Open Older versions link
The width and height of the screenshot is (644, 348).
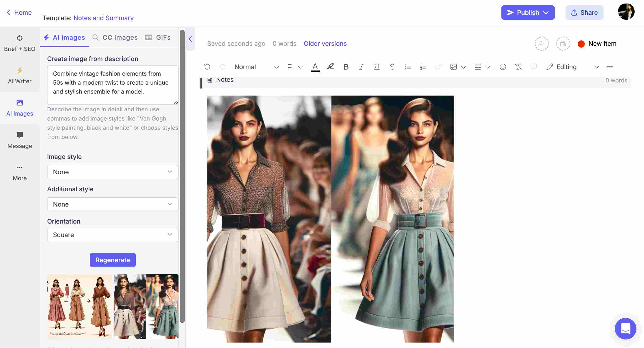point(325,44)
